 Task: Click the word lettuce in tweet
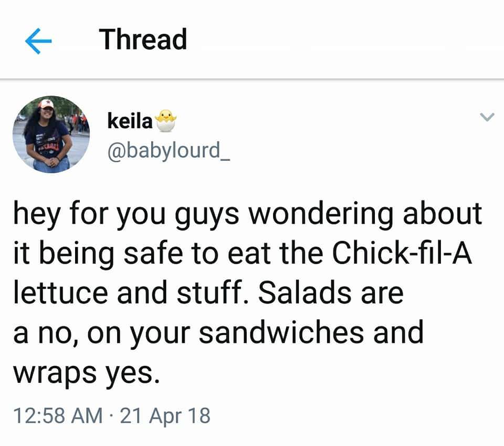61,292
